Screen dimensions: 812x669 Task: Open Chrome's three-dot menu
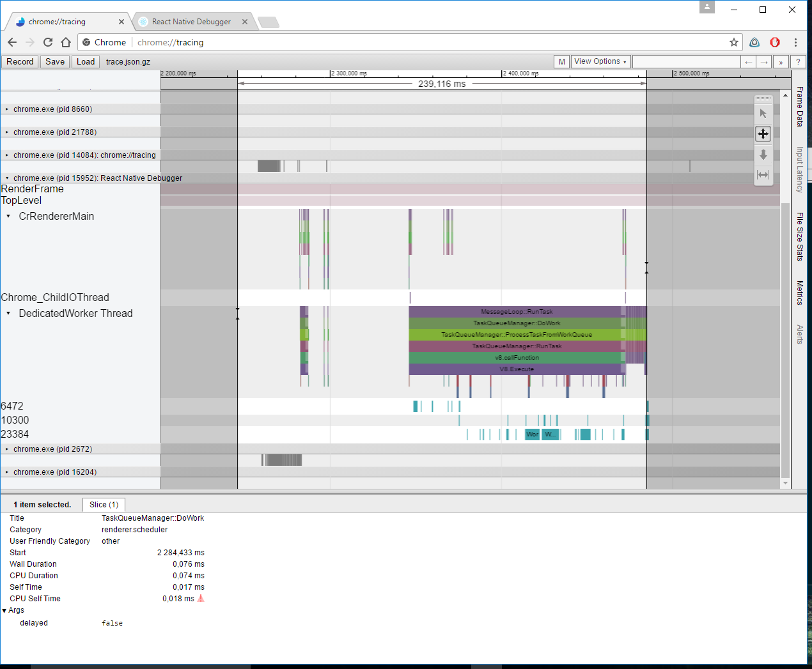coord(795,42)
